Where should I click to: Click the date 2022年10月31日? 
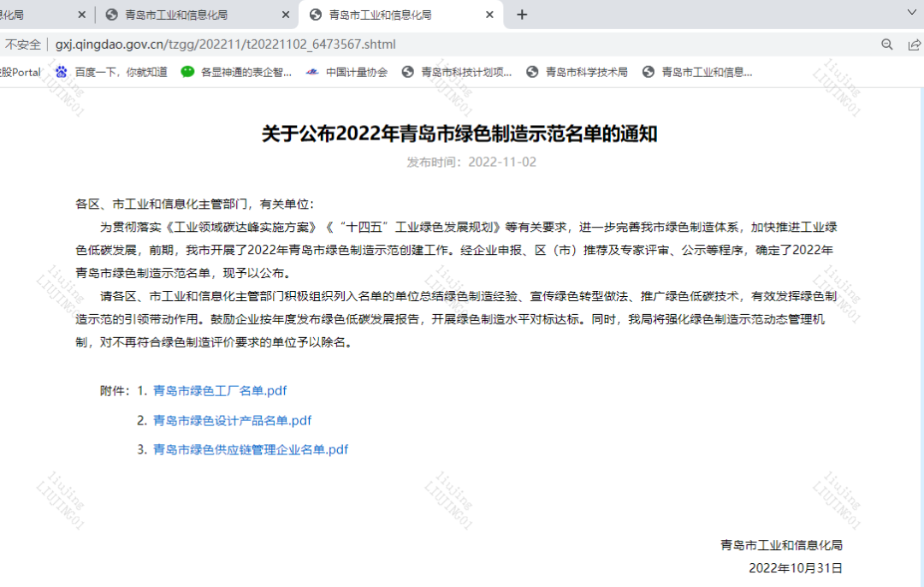[795, 568]
